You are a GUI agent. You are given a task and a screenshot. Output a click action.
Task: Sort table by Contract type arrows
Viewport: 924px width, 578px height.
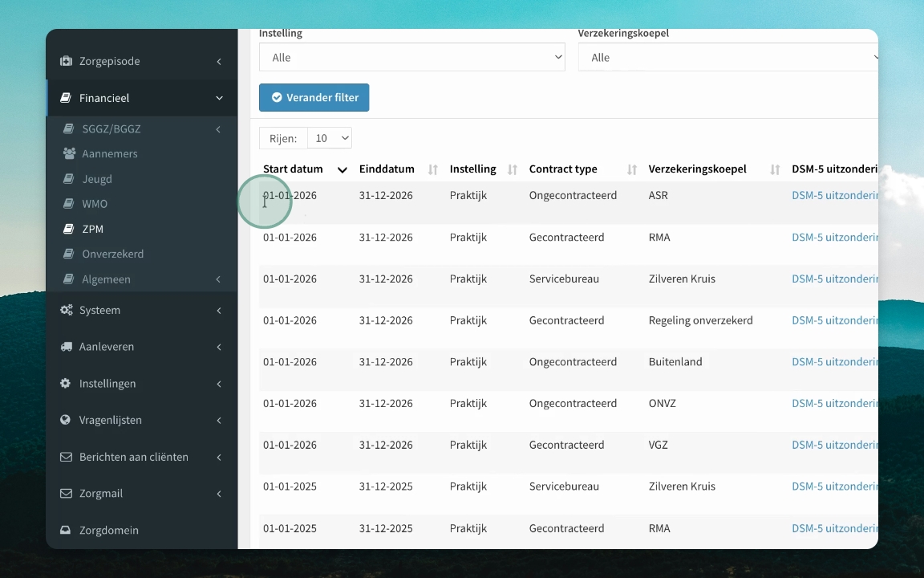click(632, 170)
